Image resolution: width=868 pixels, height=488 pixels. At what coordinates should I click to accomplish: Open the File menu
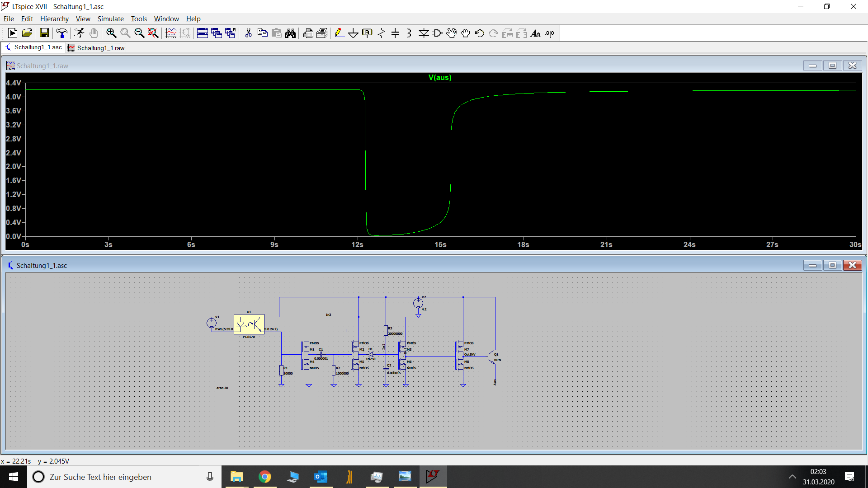click(9, 19)
